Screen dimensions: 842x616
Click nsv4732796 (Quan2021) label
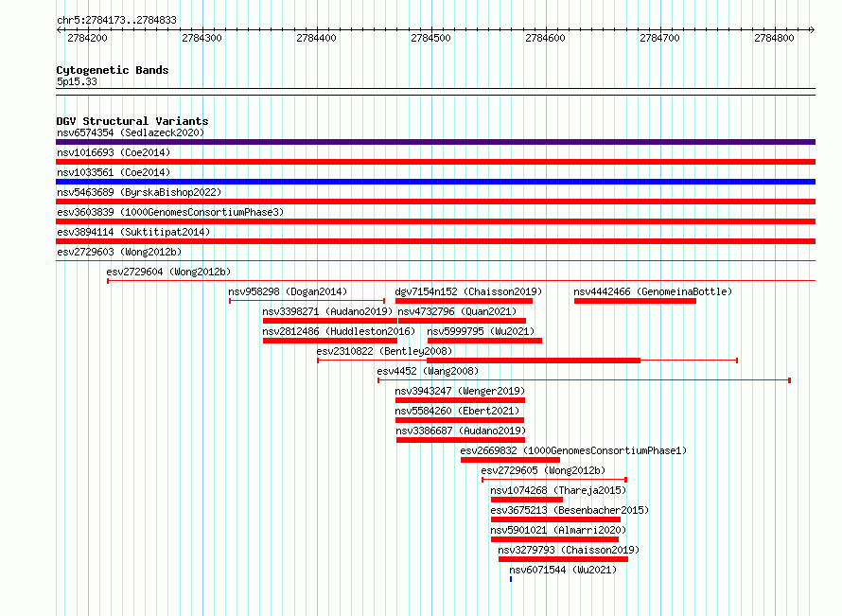[x=457, y=311]
